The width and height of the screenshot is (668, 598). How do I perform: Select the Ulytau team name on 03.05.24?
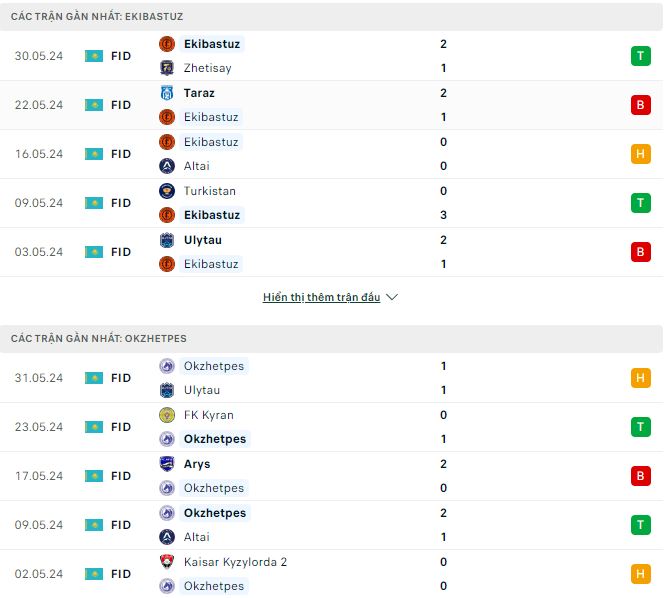coord(203,240)
